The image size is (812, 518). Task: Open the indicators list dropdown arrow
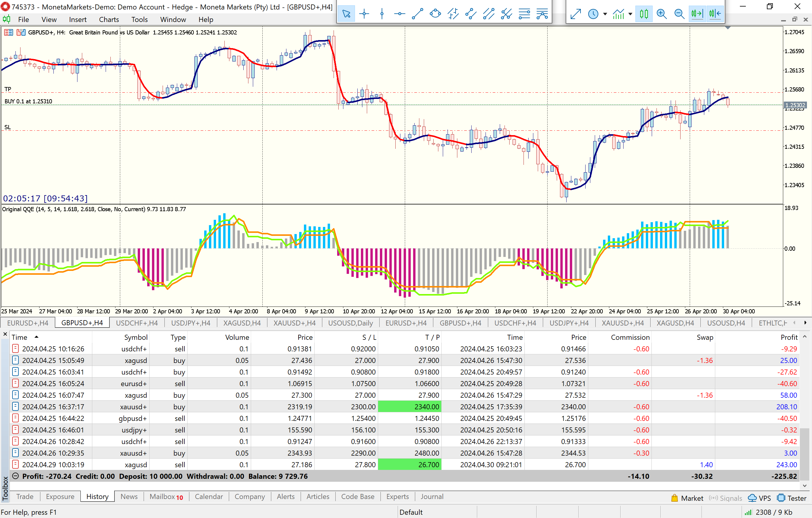point(630,14)
